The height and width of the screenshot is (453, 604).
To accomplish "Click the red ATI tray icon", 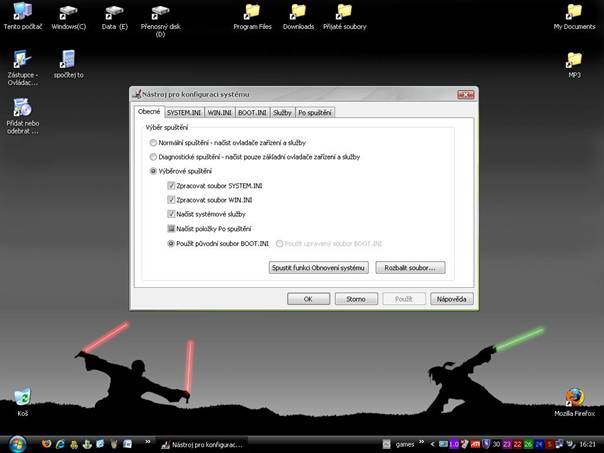I will (475, 444).
